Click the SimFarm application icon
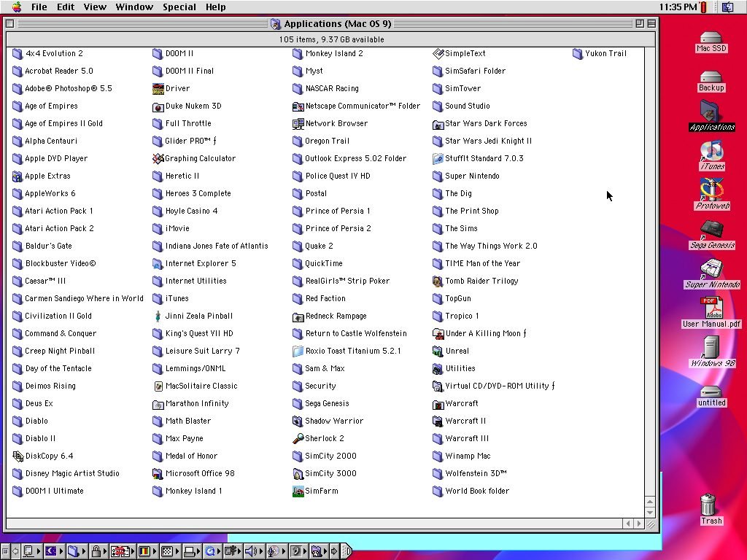The width and height of the screenshot is (747, 560). [298, 491]
